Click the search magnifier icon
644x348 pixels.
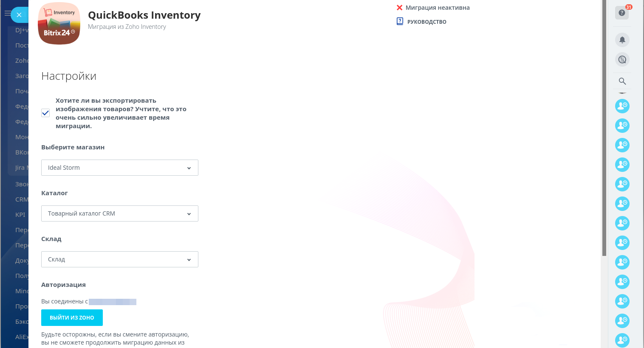[622, 81]
